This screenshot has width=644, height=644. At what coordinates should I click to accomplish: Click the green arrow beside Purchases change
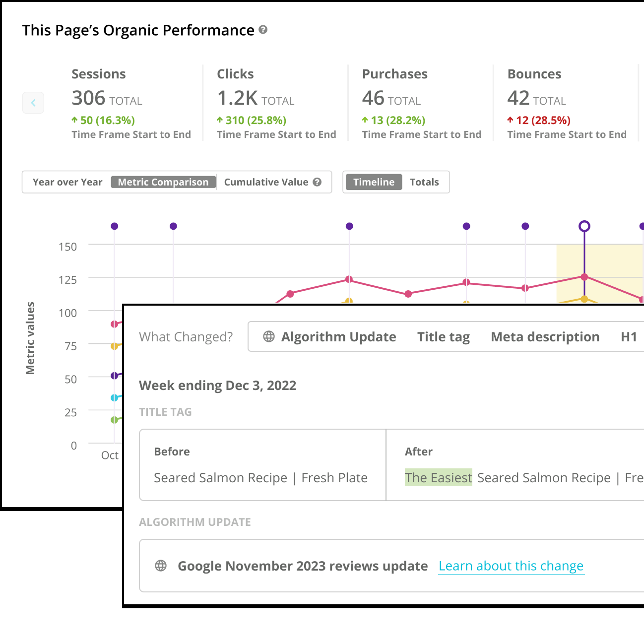click(x=366, y=120)
